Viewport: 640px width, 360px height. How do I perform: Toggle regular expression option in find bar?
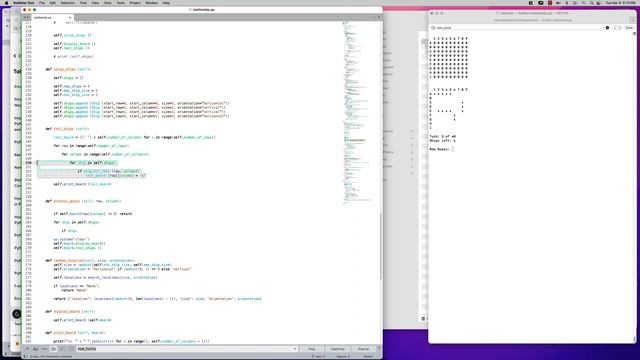coord(27,349)
